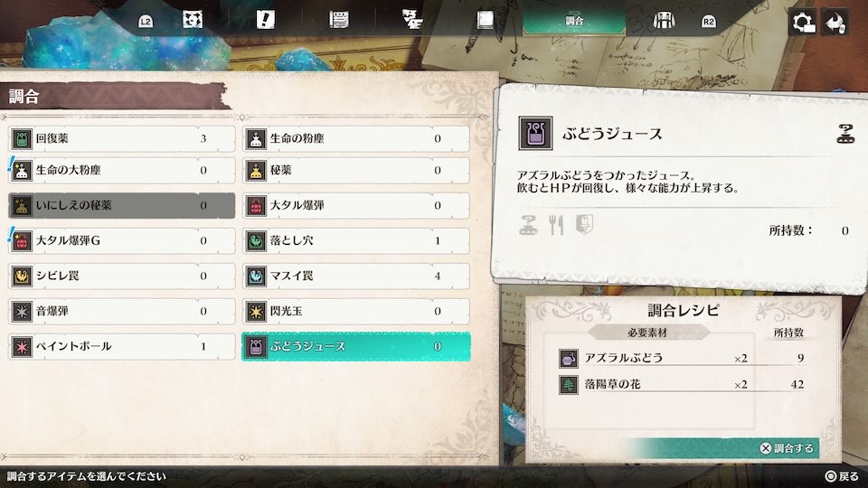Open the equipment armor icon tab
Screen dimensions: 868x488
click(x=664, y=21)
